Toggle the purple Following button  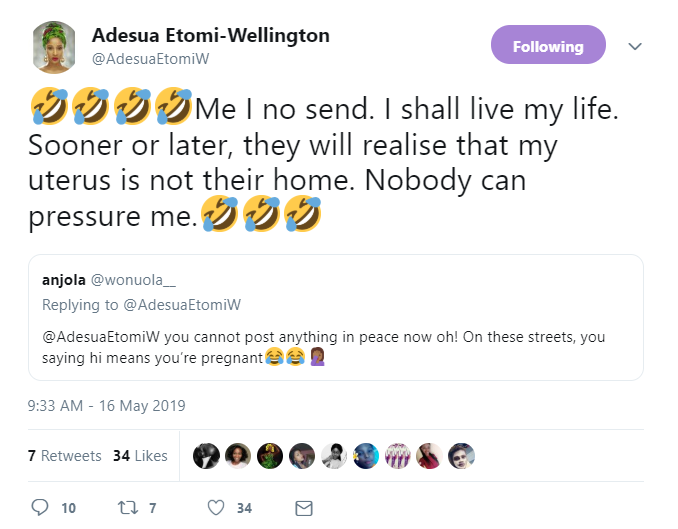pos(548,47)
